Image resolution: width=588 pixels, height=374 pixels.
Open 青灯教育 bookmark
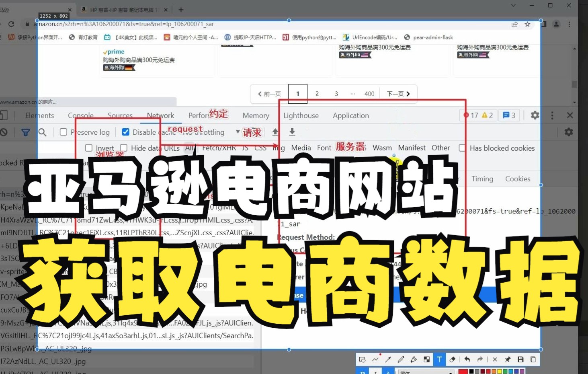[x=83, y=37]
